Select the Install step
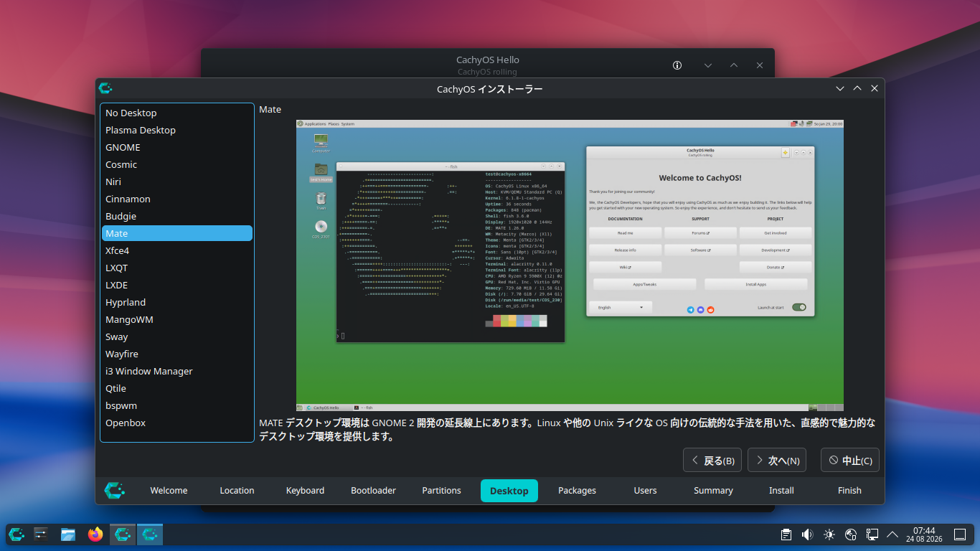The image size is (980, 551). point(782,491)
